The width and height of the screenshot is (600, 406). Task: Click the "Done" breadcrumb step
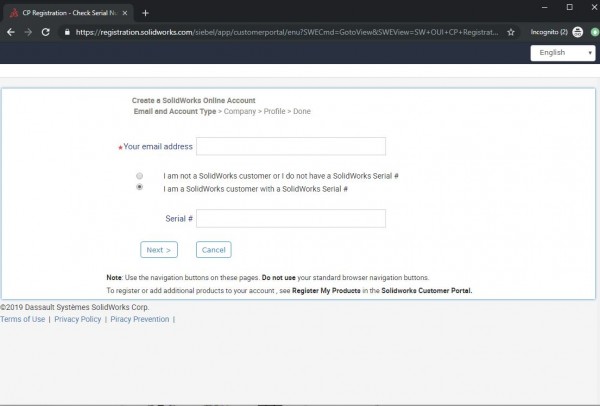(302, 111)
